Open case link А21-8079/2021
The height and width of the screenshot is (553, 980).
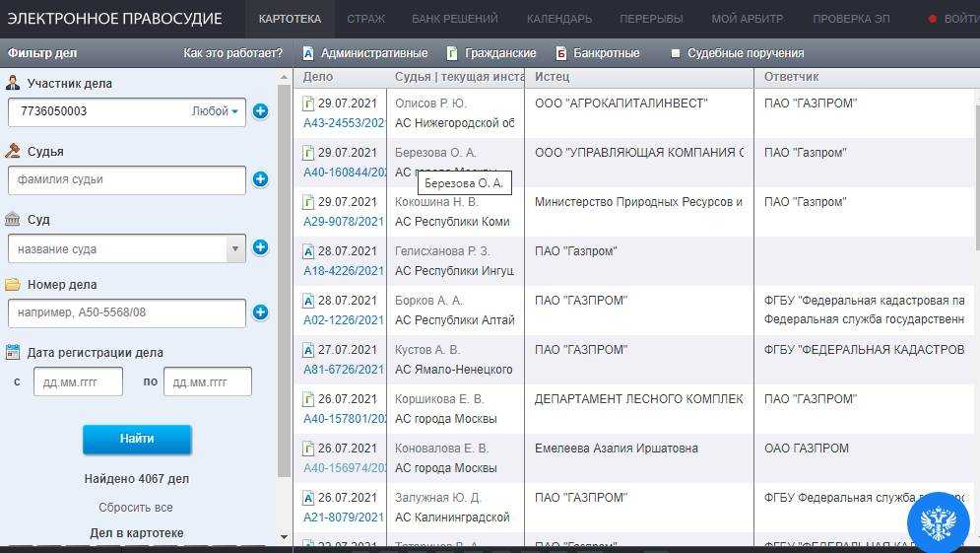pos(344,518)
